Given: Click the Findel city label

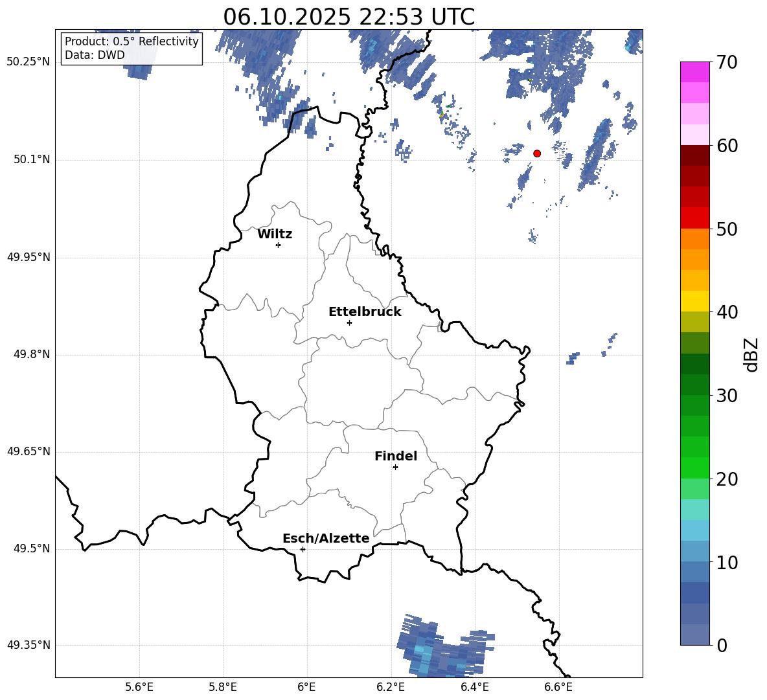Looking at the screenshot, I should coord(396,456).
